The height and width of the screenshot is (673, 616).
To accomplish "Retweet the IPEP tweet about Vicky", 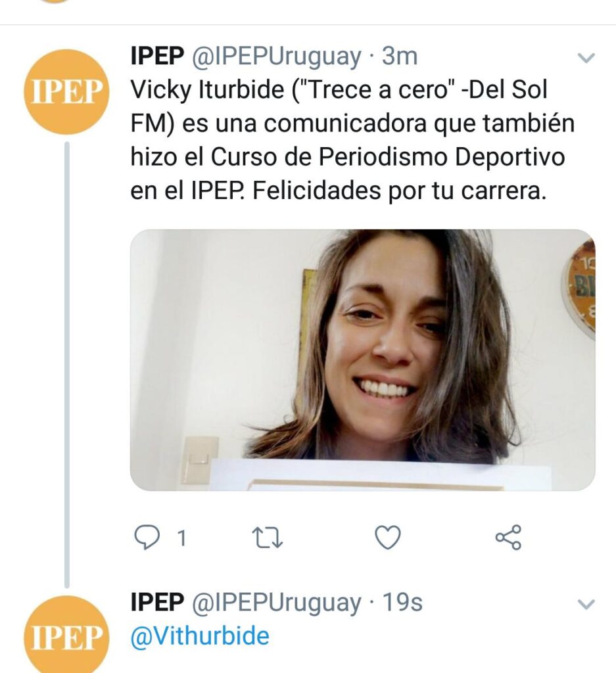I will pos(268,538).
